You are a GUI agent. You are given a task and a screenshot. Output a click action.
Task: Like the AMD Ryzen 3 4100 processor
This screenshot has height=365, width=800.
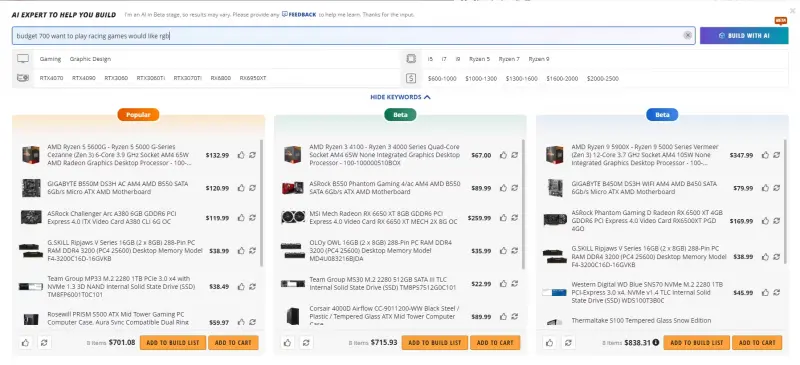pyautogui.click(x=504, y=155)
